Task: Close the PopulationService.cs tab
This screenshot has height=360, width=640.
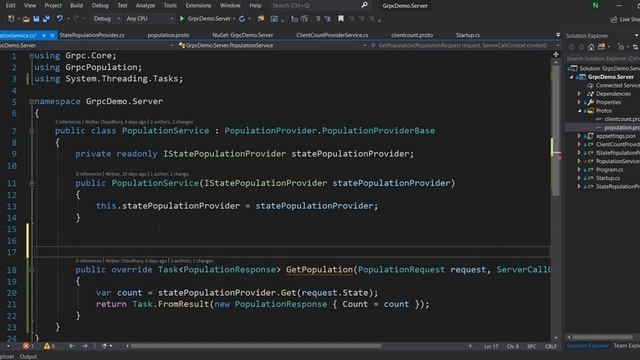Action: 52,36
